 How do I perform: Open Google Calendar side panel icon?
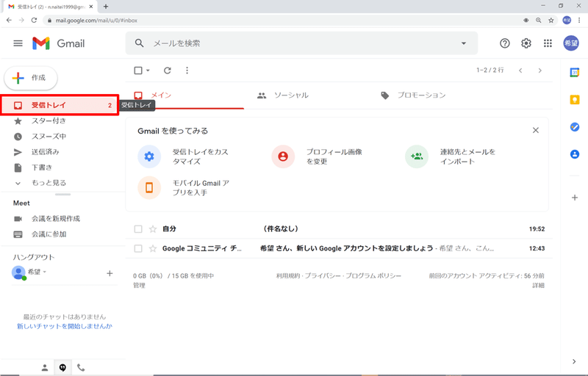(575, 72)
